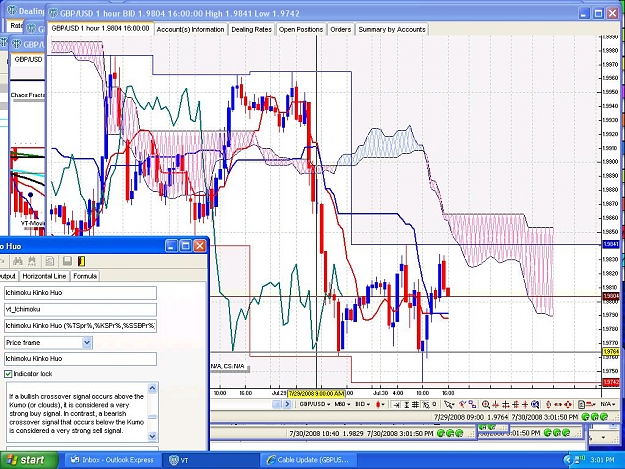Click the VT taskbar button

210,460
